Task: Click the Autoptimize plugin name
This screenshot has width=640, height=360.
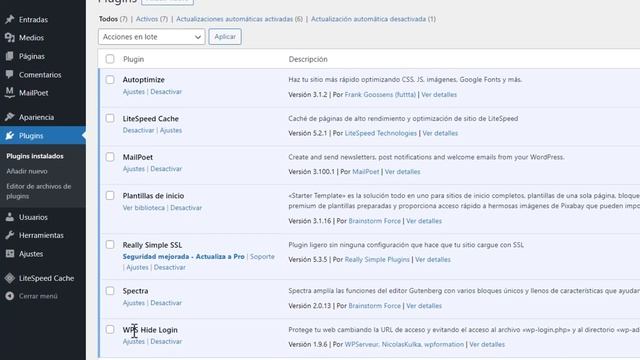Action: (144, 80)
